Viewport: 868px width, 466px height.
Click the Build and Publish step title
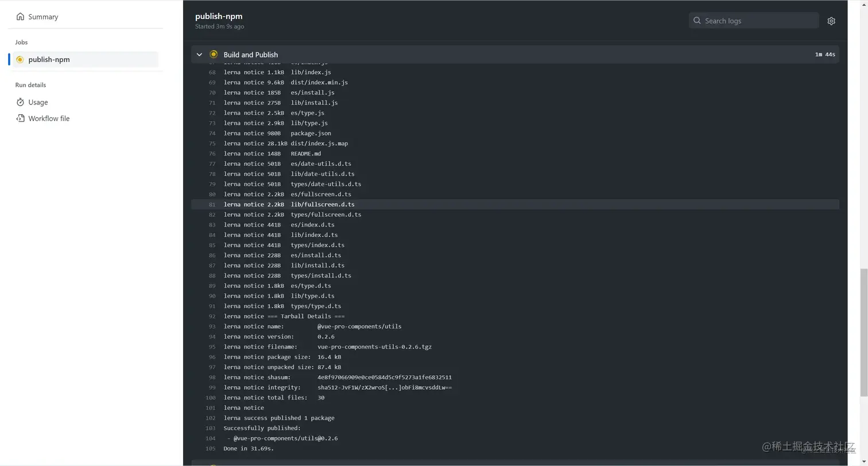point(251,55)
